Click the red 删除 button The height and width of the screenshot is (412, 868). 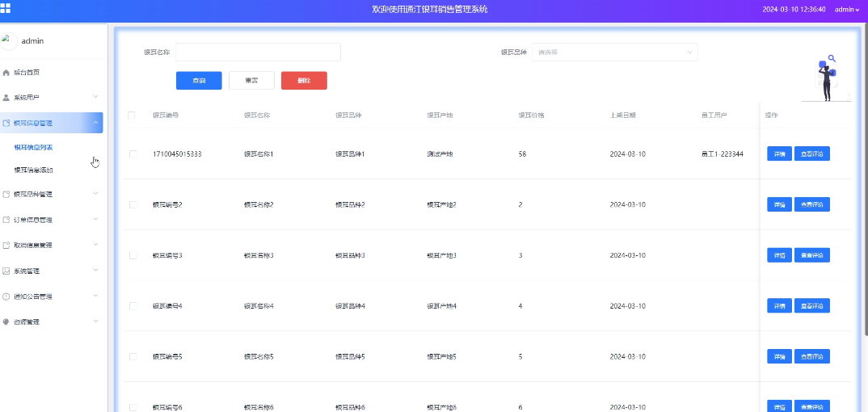(x=304, y=81)
